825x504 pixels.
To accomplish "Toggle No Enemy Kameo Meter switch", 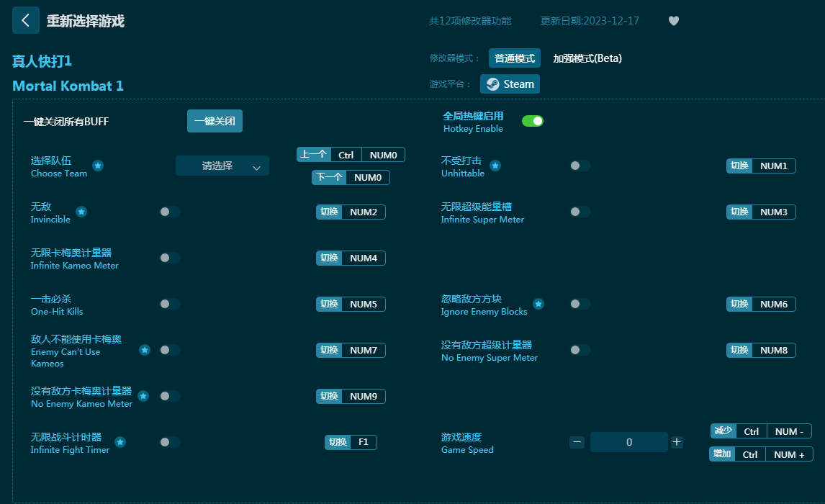I will (x=170, y=395).
